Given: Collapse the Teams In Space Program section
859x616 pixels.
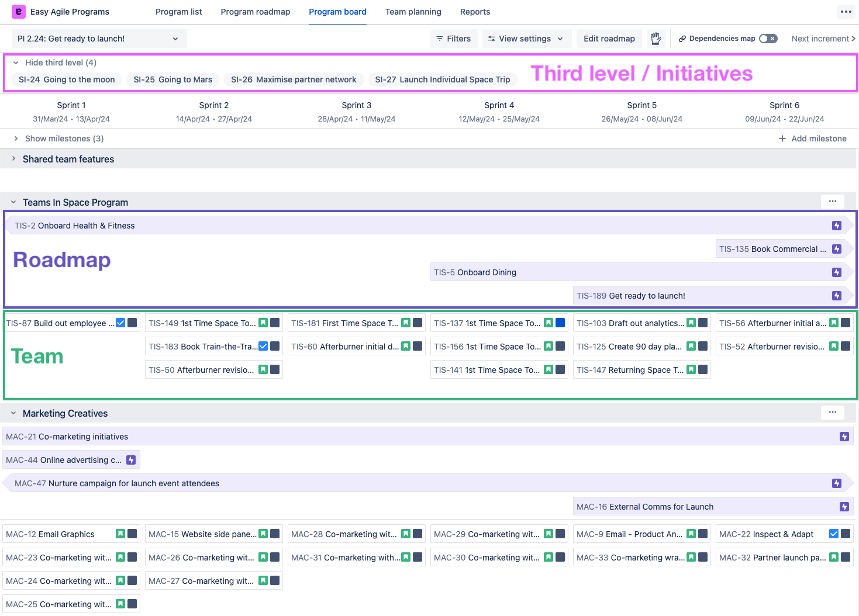Looking at the screenshot, I should (x=13, y=202).
